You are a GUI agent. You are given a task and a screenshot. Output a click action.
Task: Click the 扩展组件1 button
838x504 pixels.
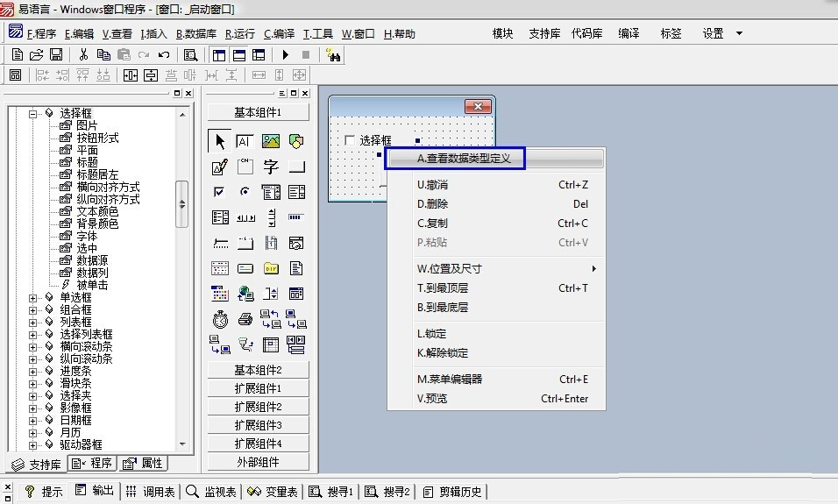pos(258,388)
